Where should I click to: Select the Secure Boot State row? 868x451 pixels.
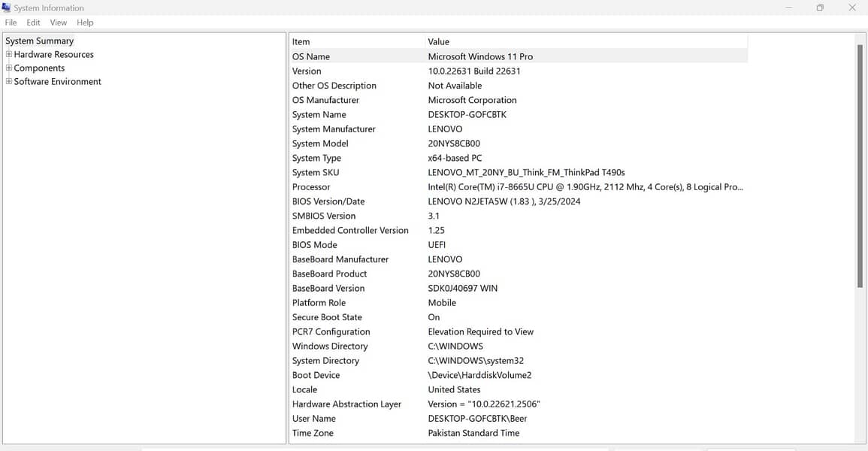[327, 317]
